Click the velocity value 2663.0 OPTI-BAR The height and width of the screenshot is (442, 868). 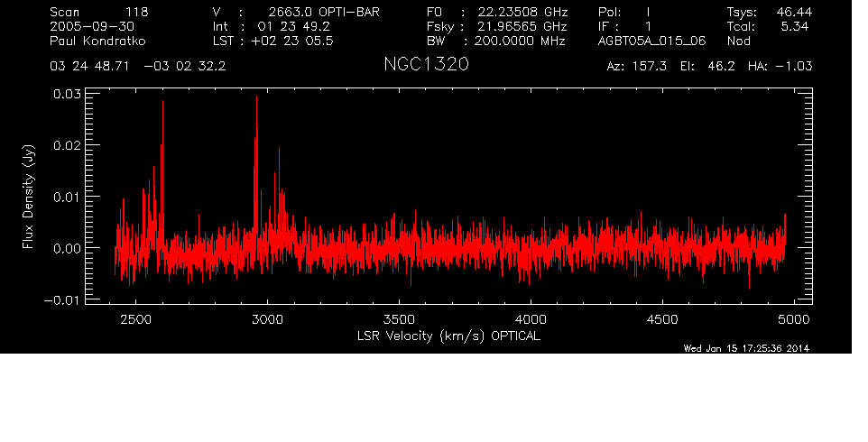tap(325, 12)
